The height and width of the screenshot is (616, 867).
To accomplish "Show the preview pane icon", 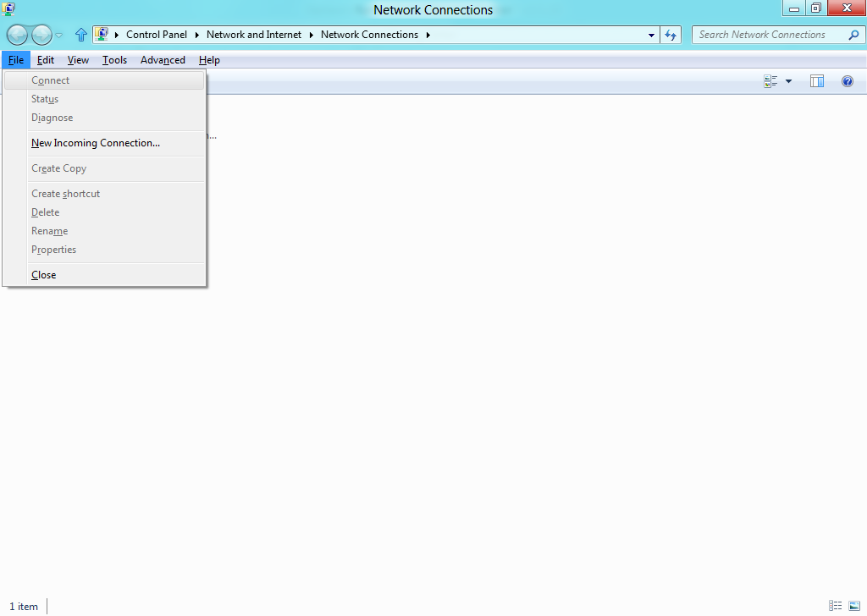I will [817, 82].
